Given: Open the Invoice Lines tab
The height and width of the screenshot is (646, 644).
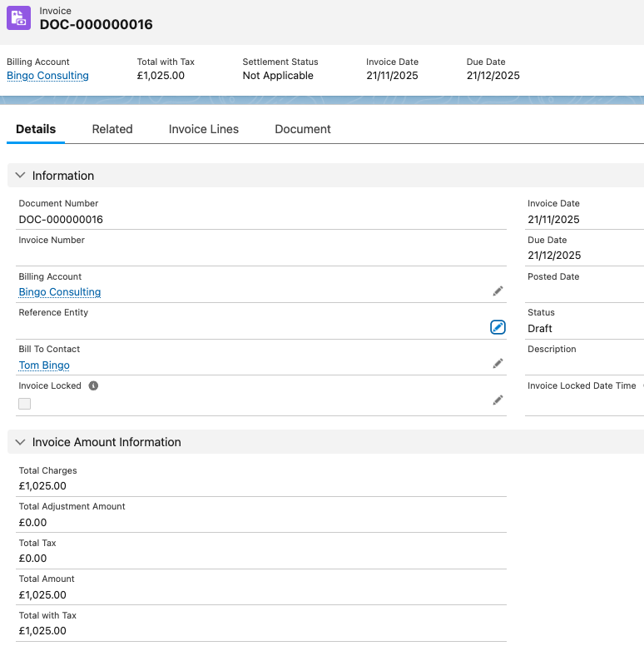Looking at the screenshot, I should point(204,129).
